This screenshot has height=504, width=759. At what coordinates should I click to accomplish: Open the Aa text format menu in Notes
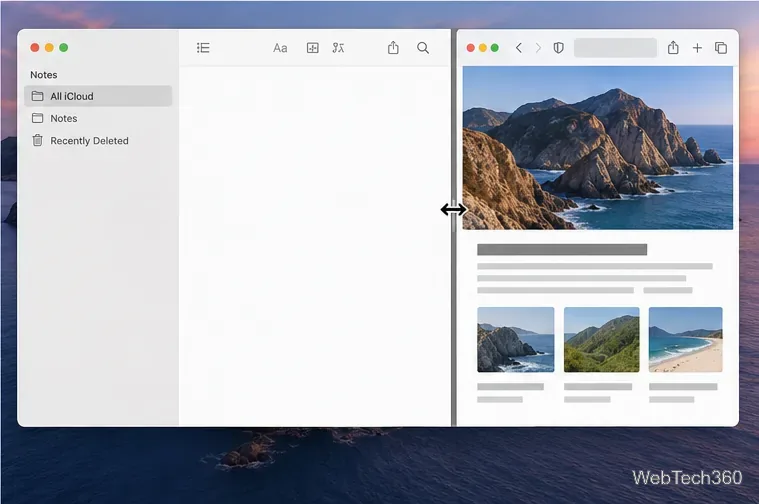point(280,48)
